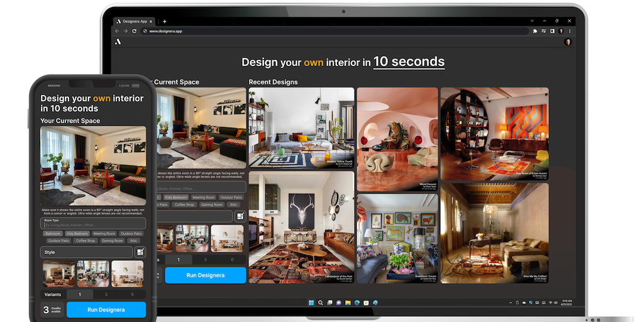Open the Give Me My Coffee design

pos(494,233)
